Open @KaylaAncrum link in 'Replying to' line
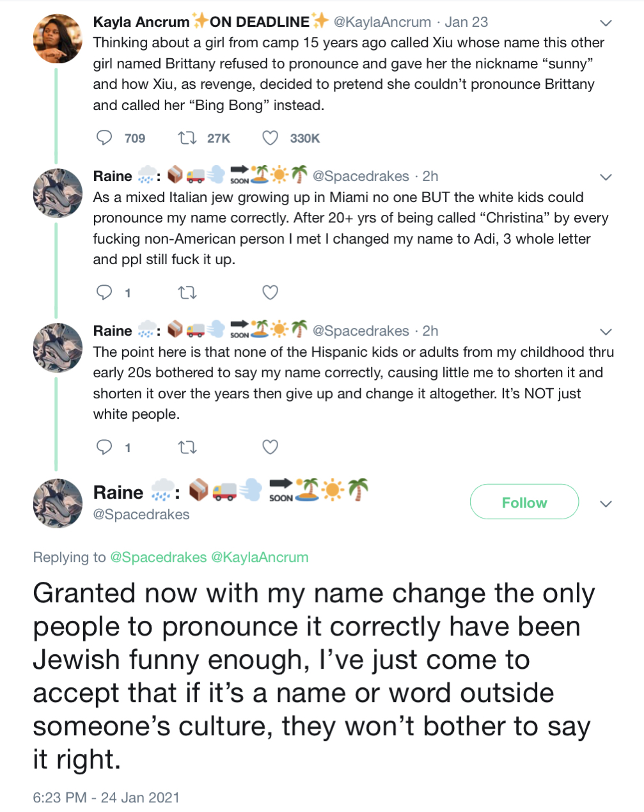The width and height of the screenshot is (644, 812). [260, 557]
